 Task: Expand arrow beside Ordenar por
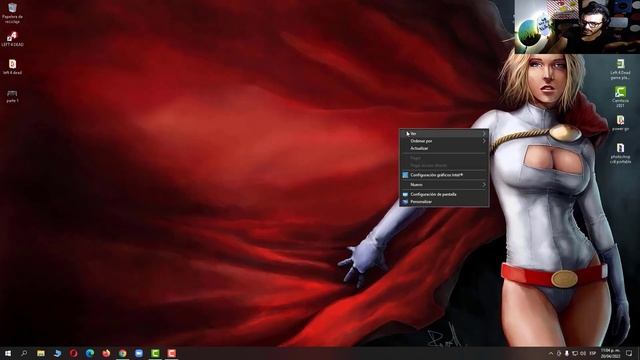click(484, 141)
